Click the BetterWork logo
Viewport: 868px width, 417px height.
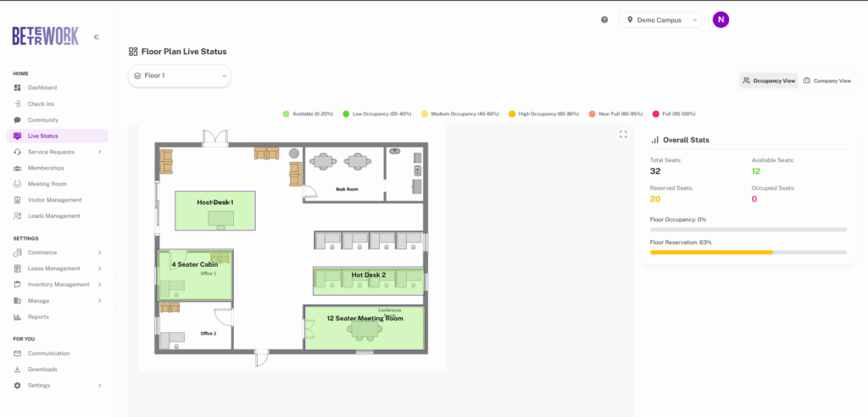point(45,36)
